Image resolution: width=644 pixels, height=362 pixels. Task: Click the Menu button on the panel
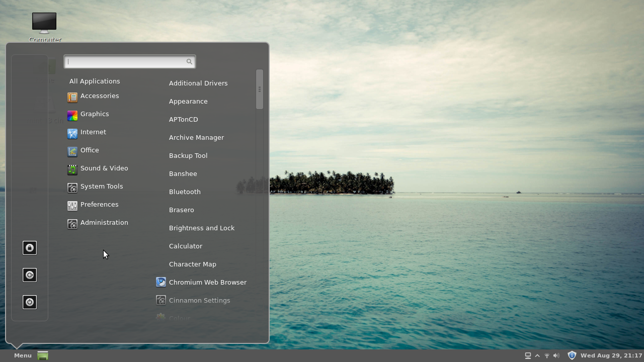(23, 355)
